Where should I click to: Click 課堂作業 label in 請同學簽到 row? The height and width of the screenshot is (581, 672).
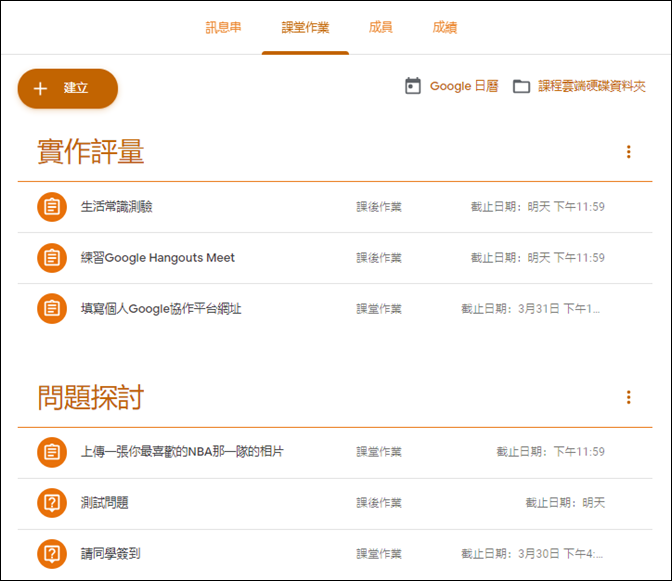pos(379,554)
